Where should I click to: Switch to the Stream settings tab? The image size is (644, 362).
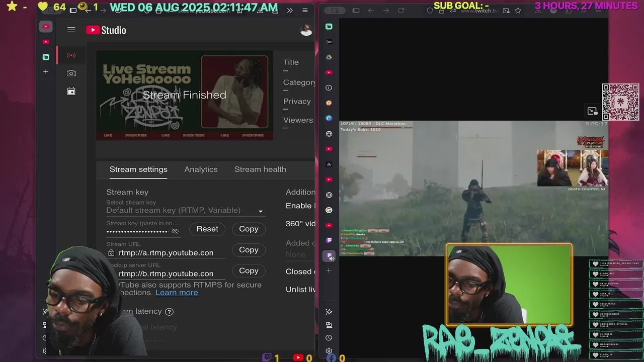[x=138, y=169]
